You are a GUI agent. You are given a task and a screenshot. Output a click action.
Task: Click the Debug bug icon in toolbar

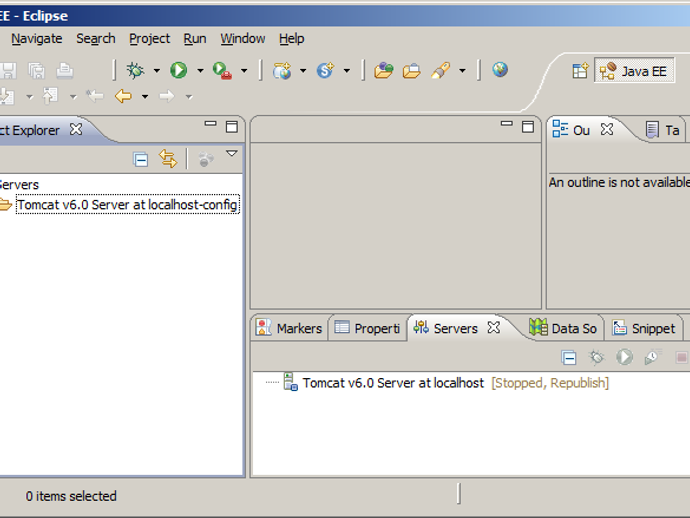[135, 70]
